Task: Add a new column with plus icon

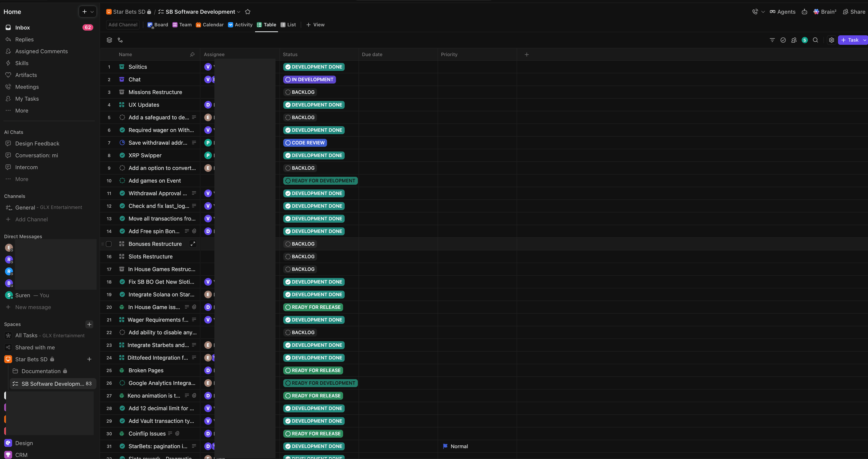Action: click(x=527, y=54)
